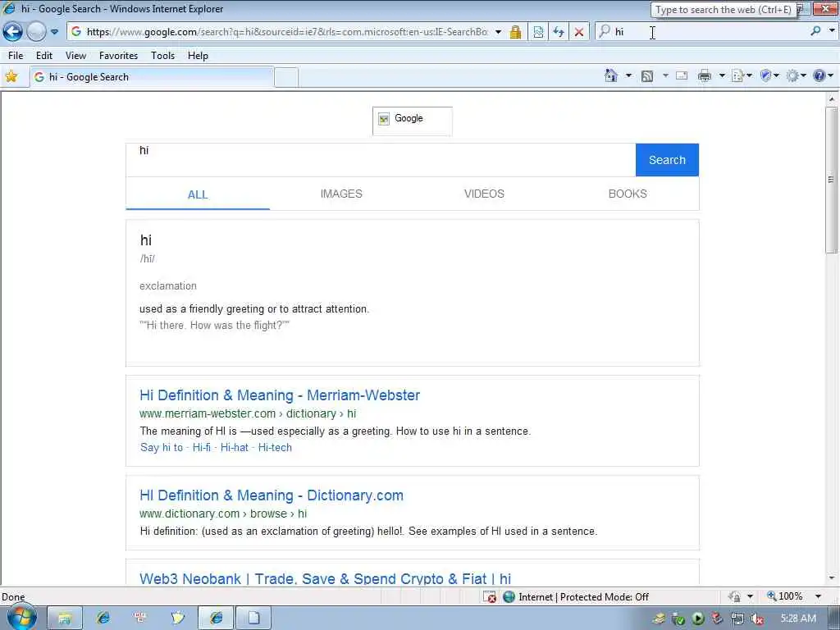Click the blue Search button

[667, 160]
